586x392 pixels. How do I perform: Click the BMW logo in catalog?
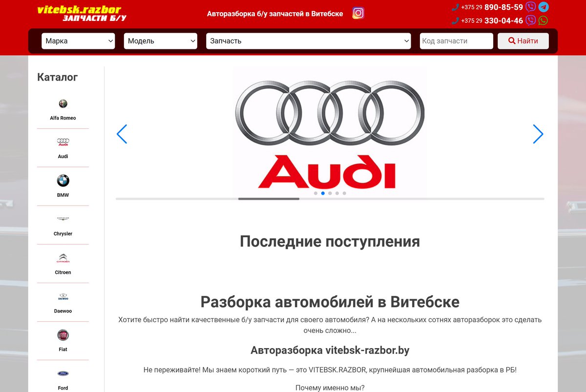[63, 181]
